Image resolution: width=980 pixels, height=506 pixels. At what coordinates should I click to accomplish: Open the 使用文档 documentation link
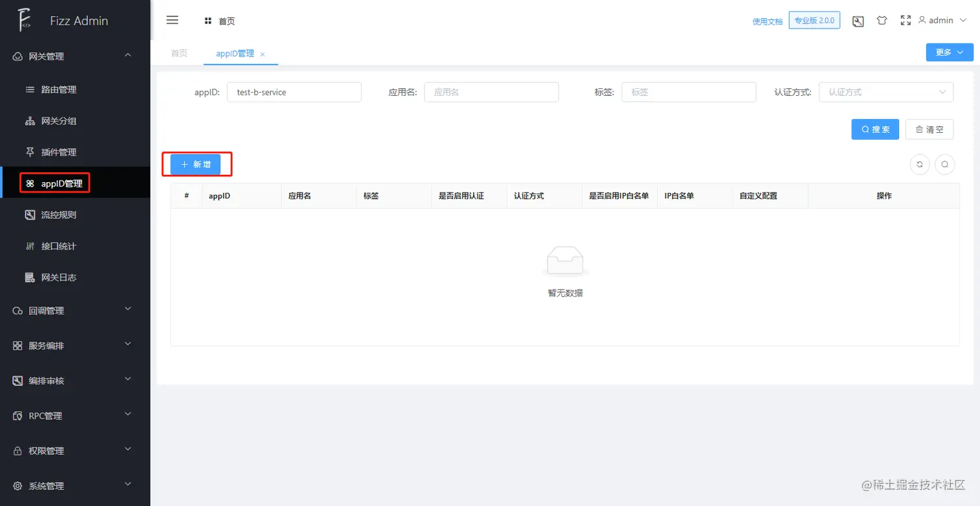pyautogui.click(x=767, y=20)
